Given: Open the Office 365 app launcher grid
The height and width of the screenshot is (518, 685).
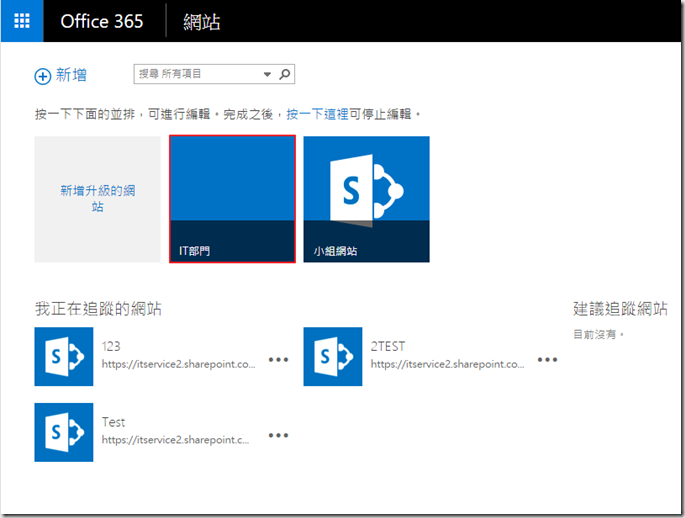Looking at the screenshot, I should tap(22, 21).
